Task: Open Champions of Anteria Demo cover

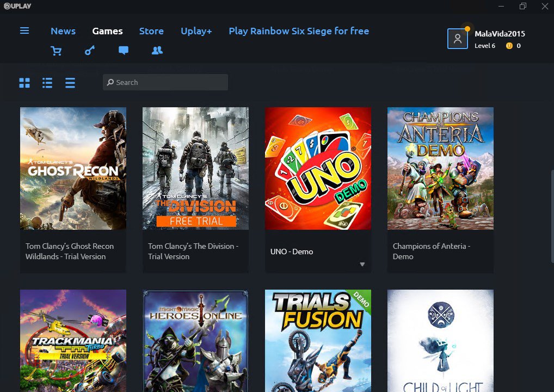Action: click(x=440, y=169)
